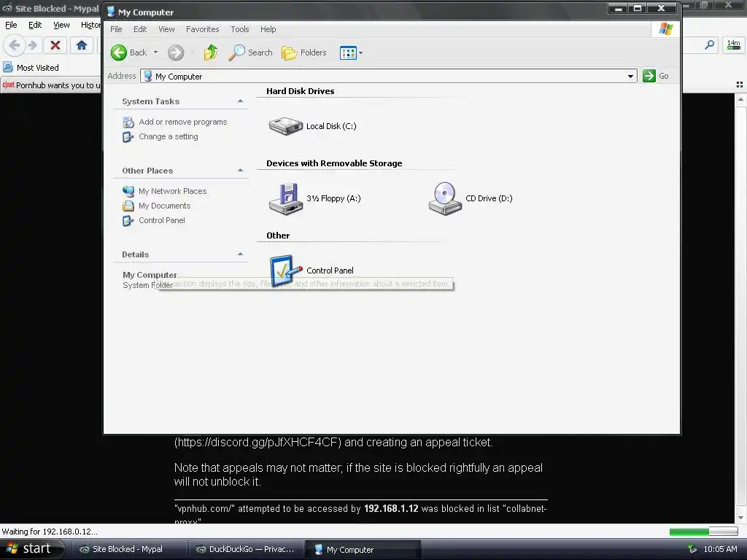The height and width of the screenshot is (560, 747).
Task: Open the File menu in Mypal browser
Action: point(11,25)
